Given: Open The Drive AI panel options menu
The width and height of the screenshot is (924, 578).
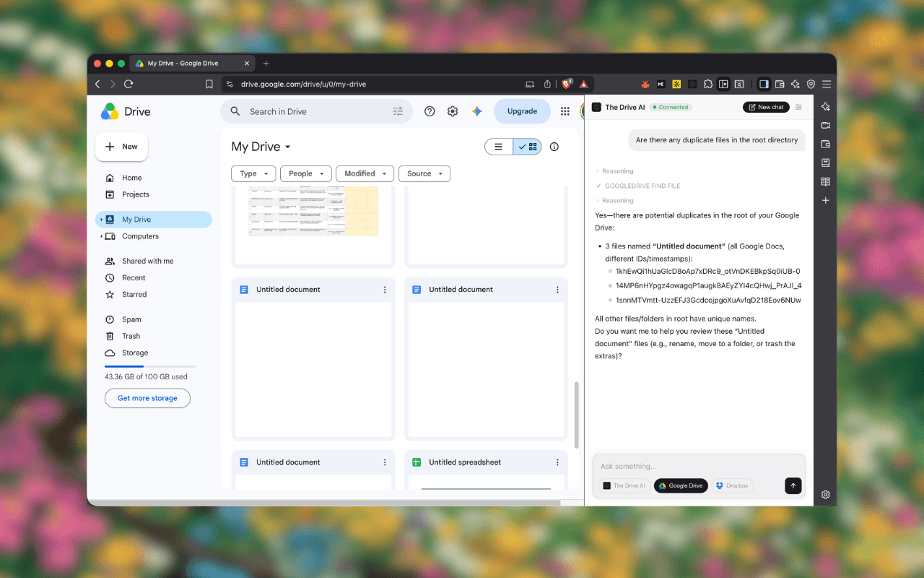Looking at the screenshot, I should point(798,107).
